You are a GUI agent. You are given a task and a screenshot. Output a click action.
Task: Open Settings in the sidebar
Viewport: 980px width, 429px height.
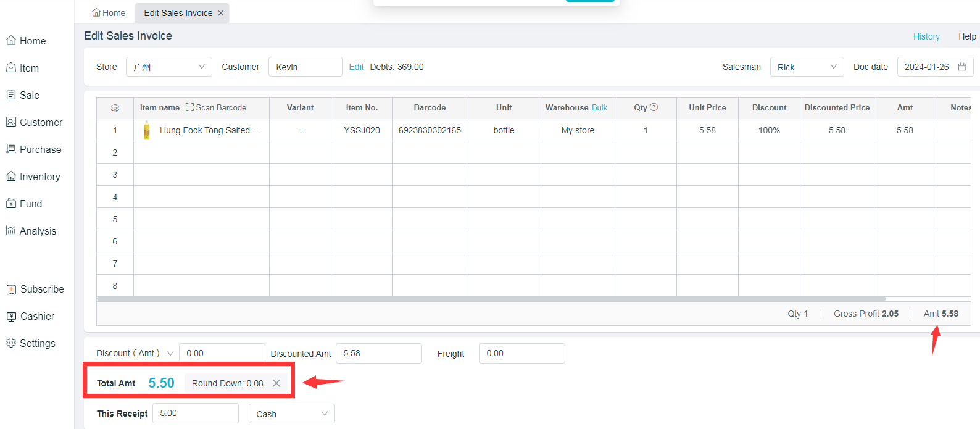point(37,343)
